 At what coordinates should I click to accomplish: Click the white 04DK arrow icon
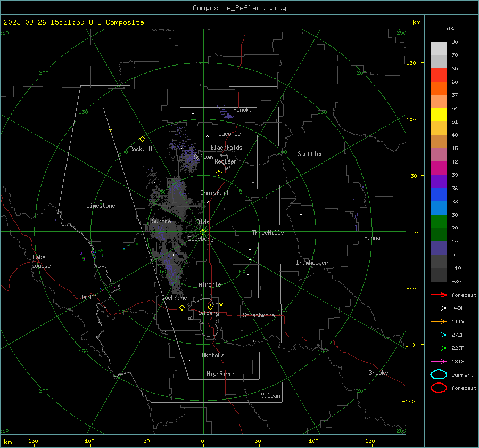(x=439, y=308)
